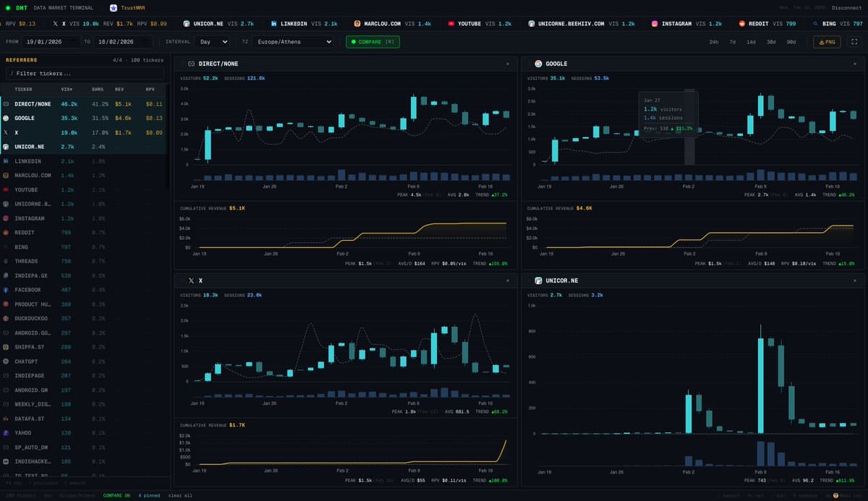Click the Reddit icon in the ticker tape
The height and width of the screenshot is (501, 868).
point(742,24)
